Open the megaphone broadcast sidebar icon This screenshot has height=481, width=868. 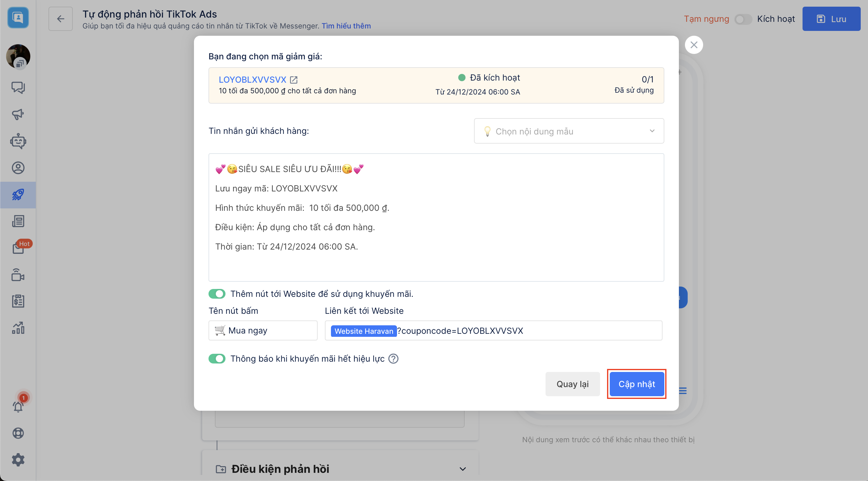[18, 114]
